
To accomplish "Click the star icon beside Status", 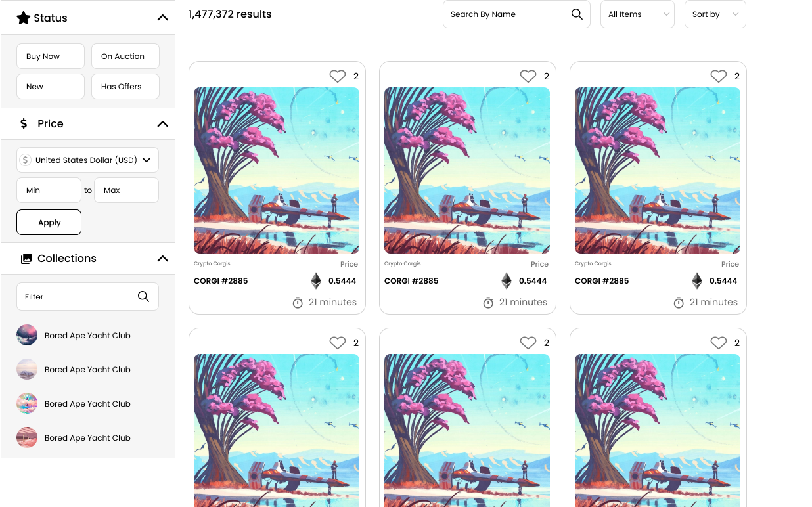I will point(24,18).
